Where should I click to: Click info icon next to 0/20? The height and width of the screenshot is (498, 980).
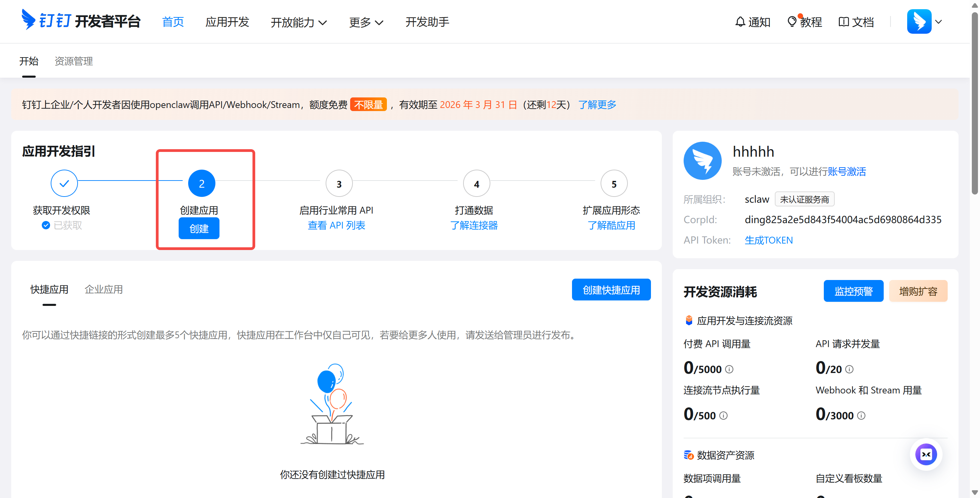[x=849, y=369]
